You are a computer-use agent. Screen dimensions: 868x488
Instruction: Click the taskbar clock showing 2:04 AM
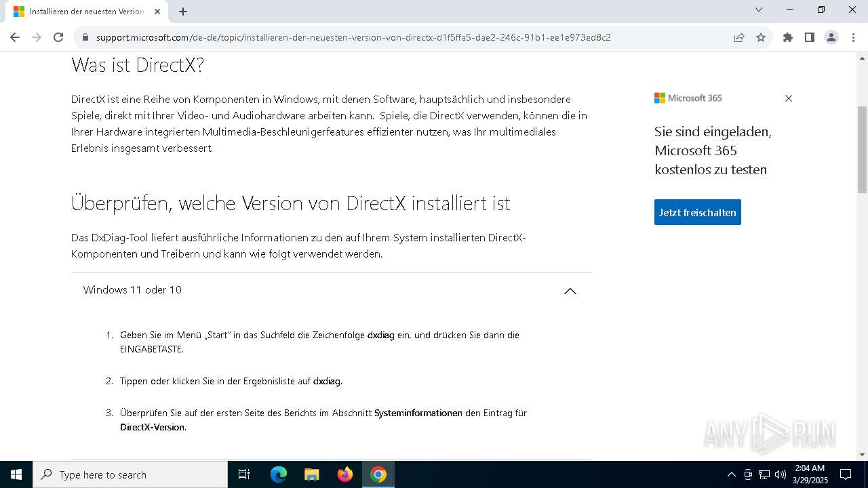pos(810,474)
